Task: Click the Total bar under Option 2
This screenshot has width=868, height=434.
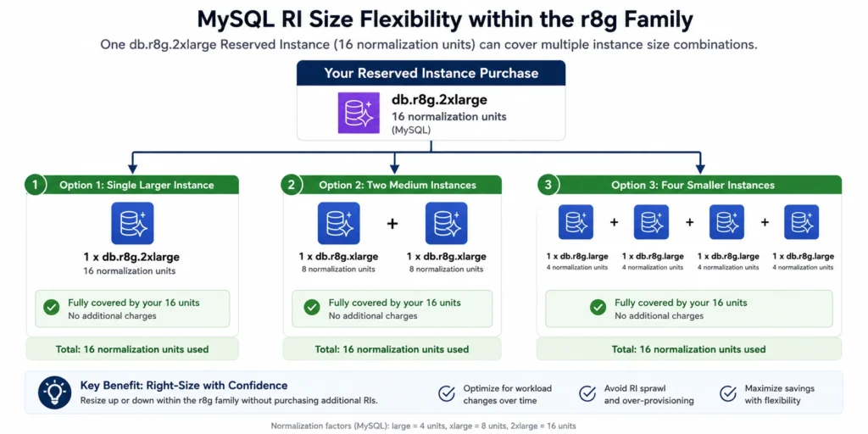Action: click(392, 349)
